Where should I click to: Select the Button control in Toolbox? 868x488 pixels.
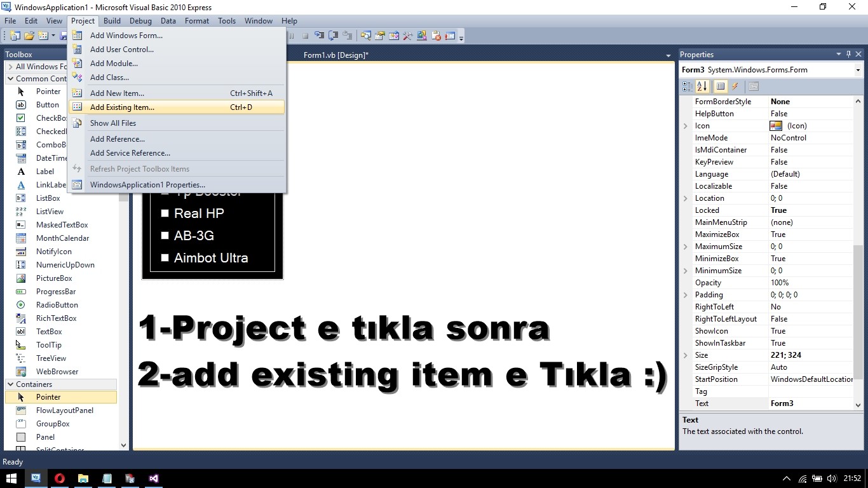click(62, 105)
